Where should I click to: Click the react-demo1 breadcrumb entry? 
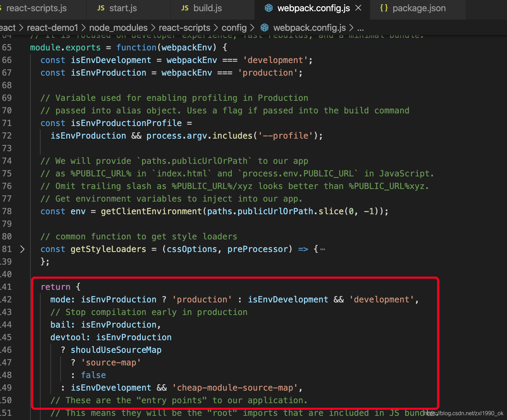[x=53, y=28]
